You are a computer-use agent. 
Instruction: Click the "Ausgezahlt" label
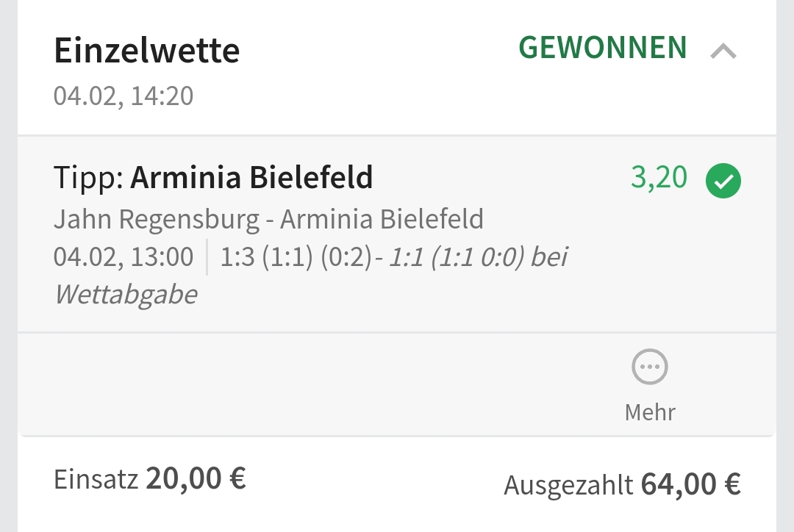[x=568, y=485]
